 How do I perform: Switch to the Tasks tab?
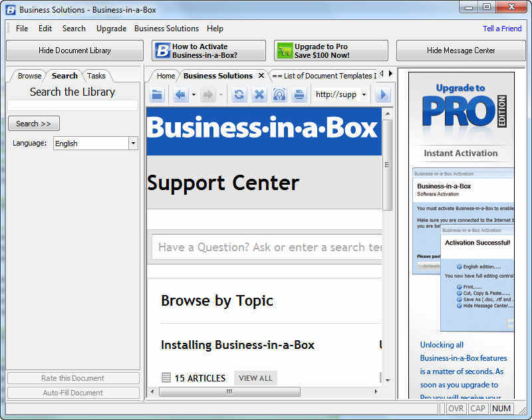[x=96, y=76]
